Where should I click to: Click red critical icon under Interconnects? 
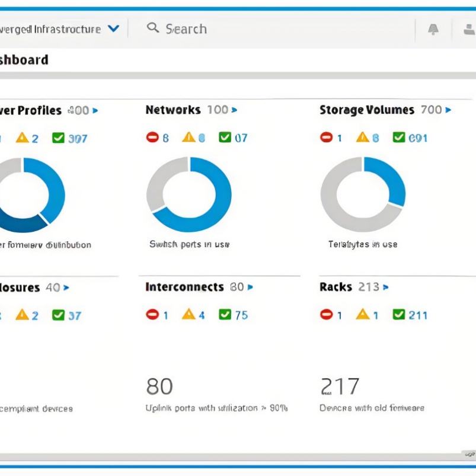(x=152, y=315)
